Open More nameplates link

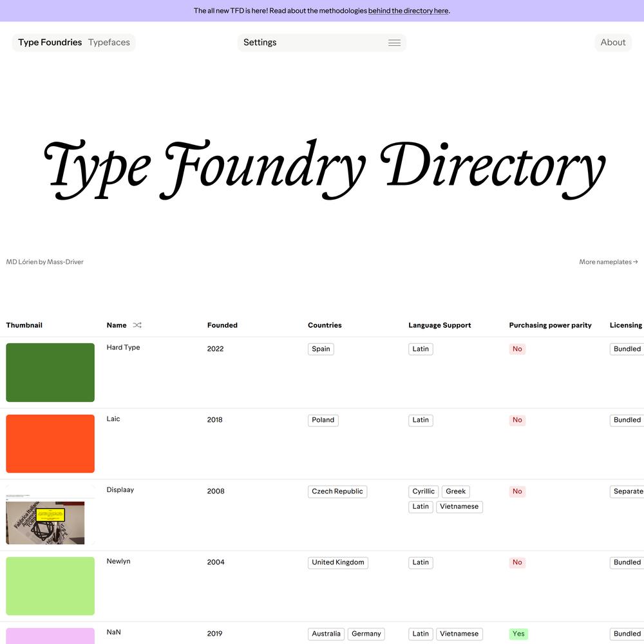pyautogui.click(x=609, y=261)
